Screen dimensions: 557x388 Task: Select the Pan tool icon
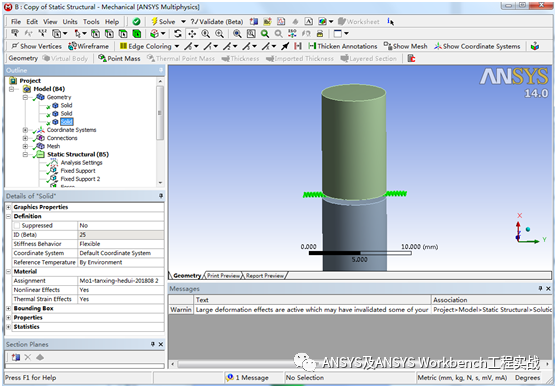pyautogui.click(x=192, y=34)
